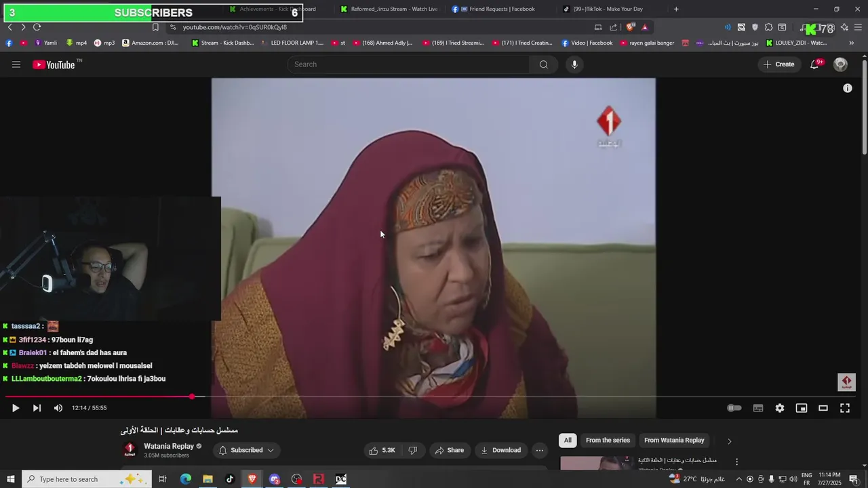Image resolution: width=868 pixels, height=488 pixels.
Task: Select the From the series chip
Action: click(608, 441)
